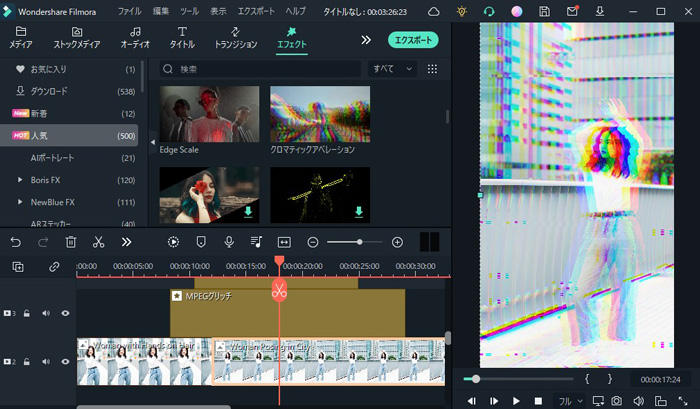Click the undo arrow icon
This screenshot has height=409, width=700.
click(x=15, y=242)
